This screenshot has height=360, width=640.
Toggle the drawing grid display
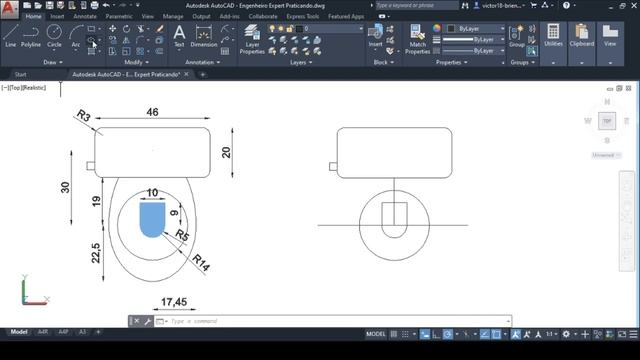point(393,334)
